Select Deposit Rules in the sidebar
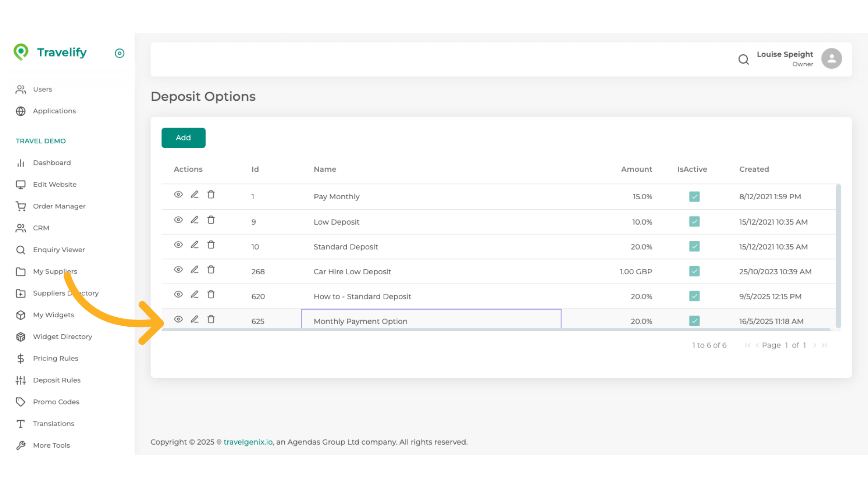 (57, 380)
